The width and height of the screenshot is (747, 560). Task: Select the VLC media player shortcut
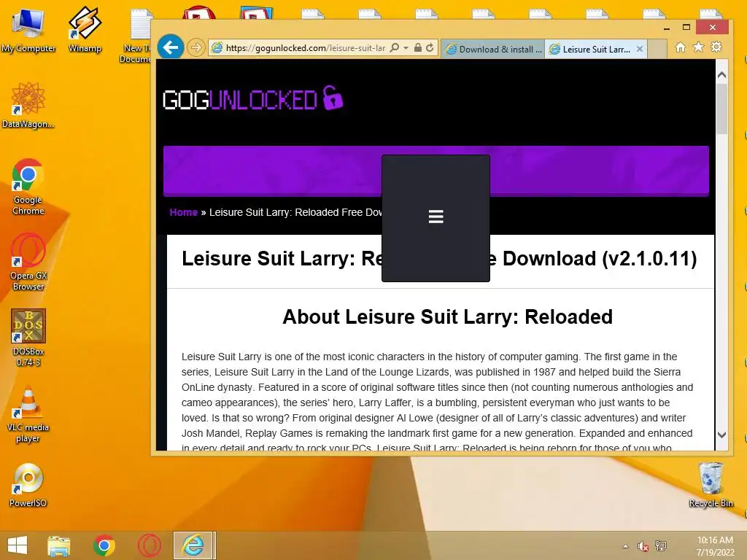(x=28, y=414)
